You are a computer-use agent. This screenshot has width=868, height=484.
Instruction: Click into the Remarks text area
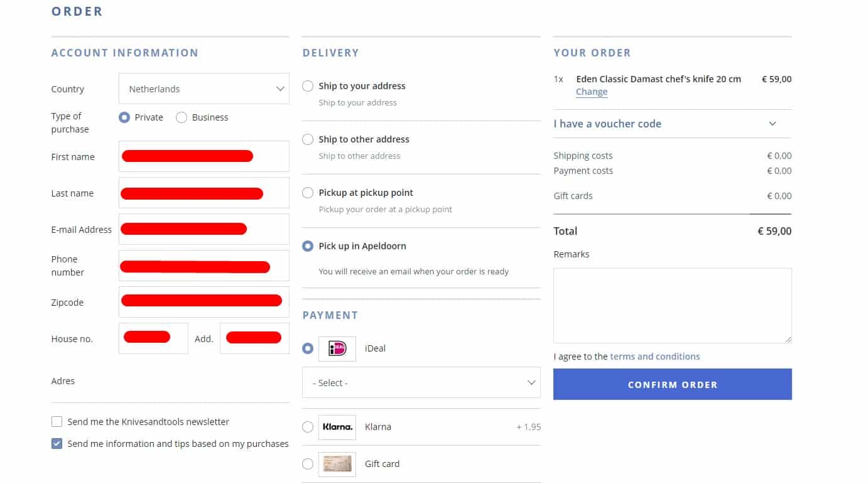(672, 305)
